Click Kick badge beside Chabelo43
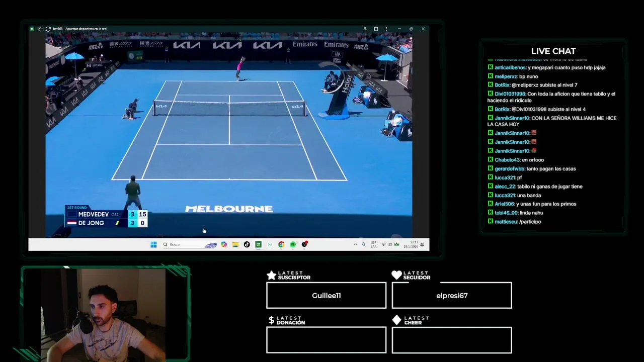 pyautogui.click(x=490, y=160)
